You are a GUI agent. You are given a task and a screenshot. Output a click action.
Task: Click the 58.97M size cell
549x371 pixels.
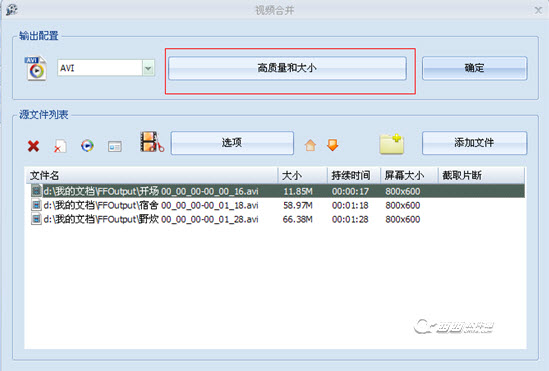click(298, 205)
